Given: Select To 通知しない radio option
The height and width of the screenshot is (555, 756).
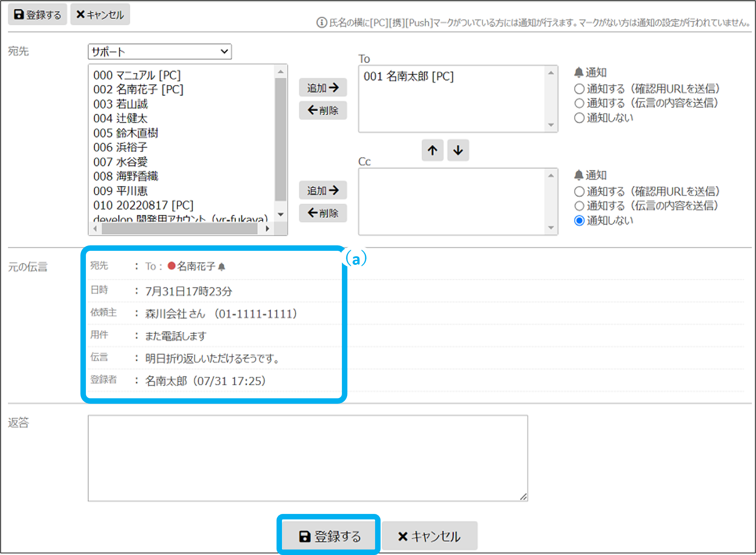Looking at the screenshot, I should pyautogui.click(x=579, y=118).
